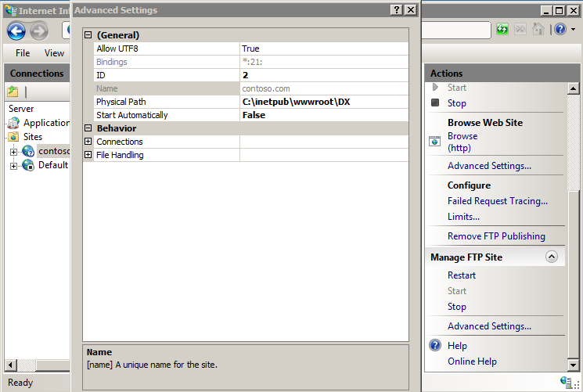Click the contoso.com name value
The image size is (583, 392).
266,88
